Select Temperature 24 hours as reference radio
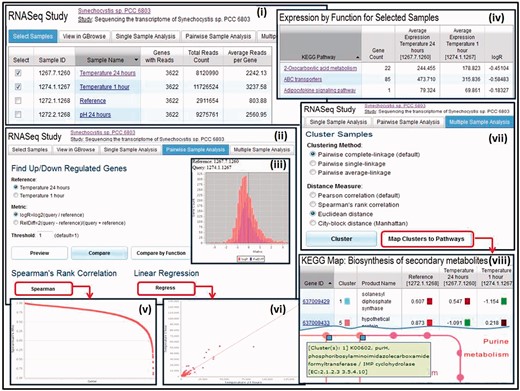Screen dimensions: 520x391 15,187
